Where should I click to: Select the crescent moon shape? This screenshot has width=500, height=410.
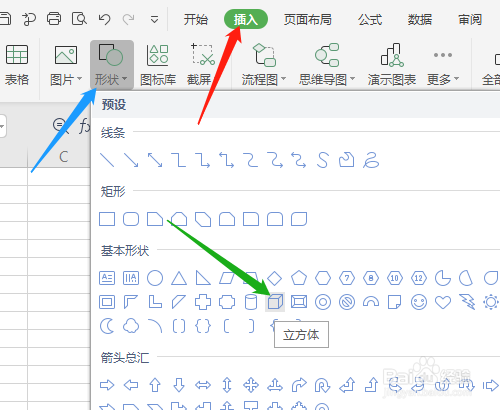pos(107,326)
